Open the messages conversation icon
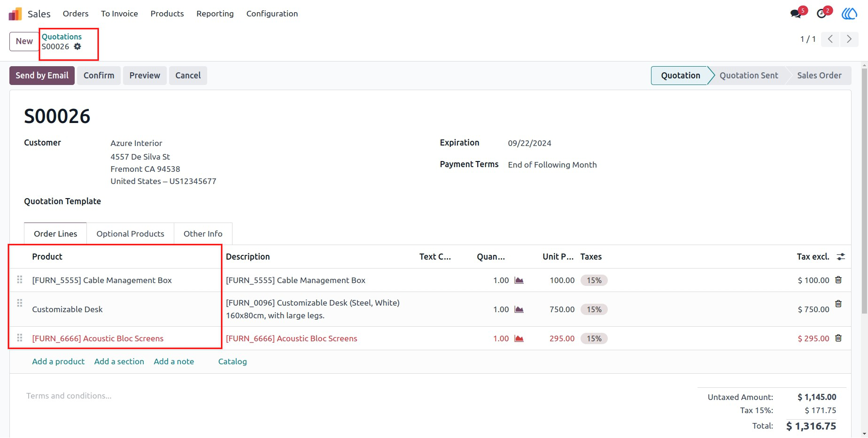Screen dimensions: 868x438 (796, 14)
